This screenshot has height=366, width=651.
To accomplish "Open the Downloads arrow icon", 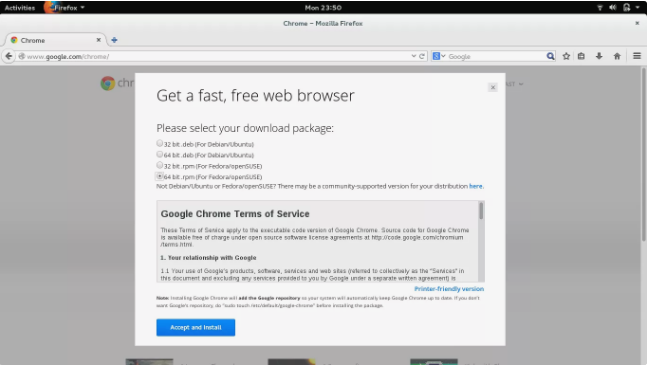I will click(x=599, y=56).
